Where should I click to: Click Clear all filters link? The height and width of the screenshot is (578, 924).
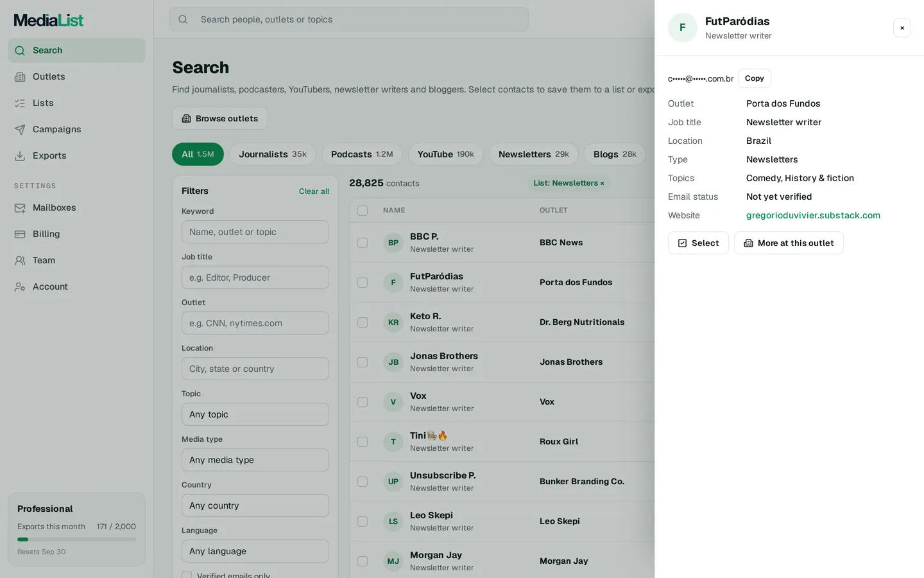[314, 191]
